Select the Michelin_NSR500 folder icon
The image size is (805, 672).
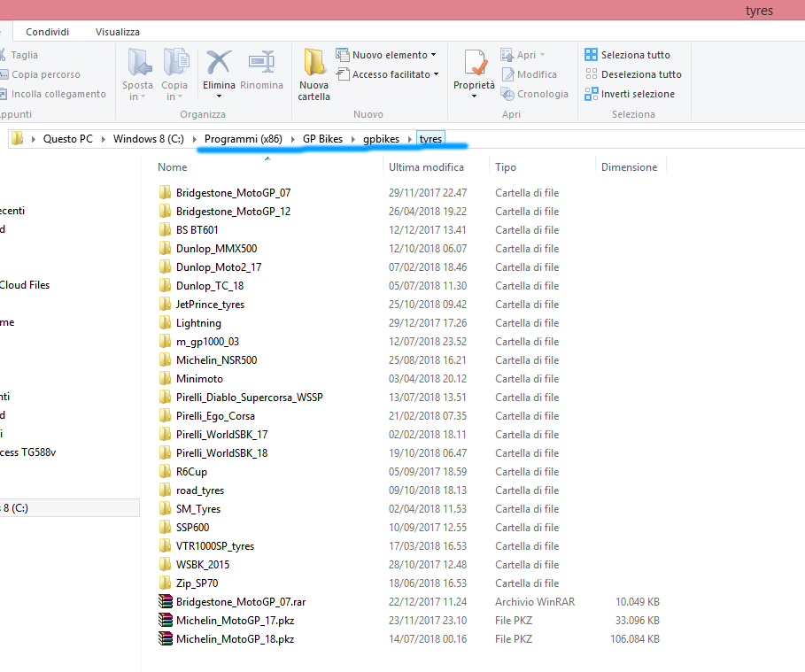tap(165, 359)
